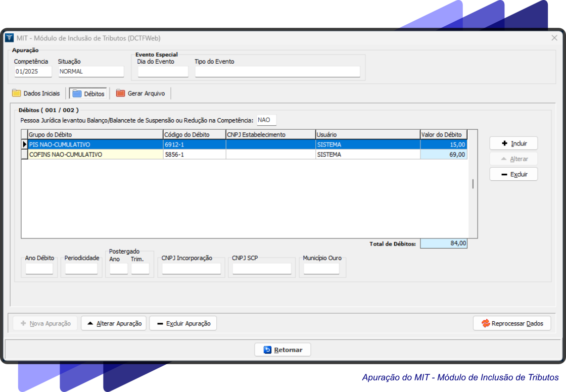The height and width of the screenshot is (392, 566).
Task: Focus the Dia do Evento field
Action: tap(163, 72)
